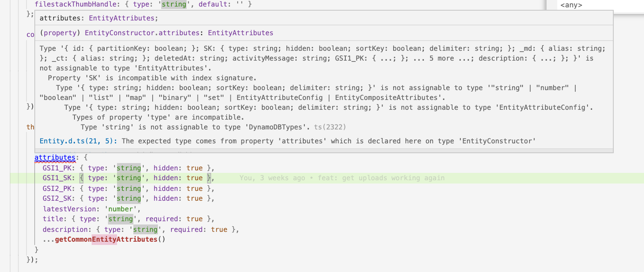Click the 'string' value in the description row

pos(145,229)
